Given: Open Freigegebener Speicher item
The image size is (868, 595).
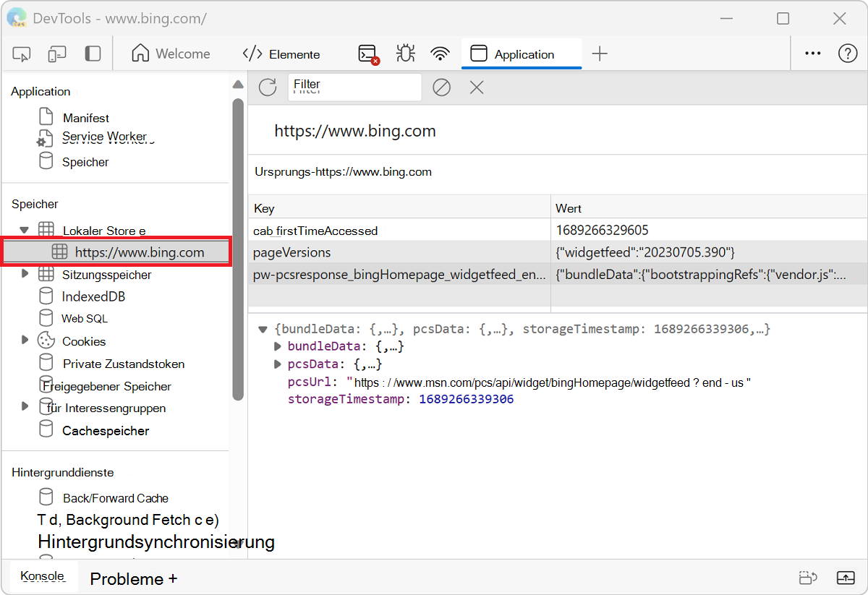Looking at the screenshot, I should click(x=106, y=386).
